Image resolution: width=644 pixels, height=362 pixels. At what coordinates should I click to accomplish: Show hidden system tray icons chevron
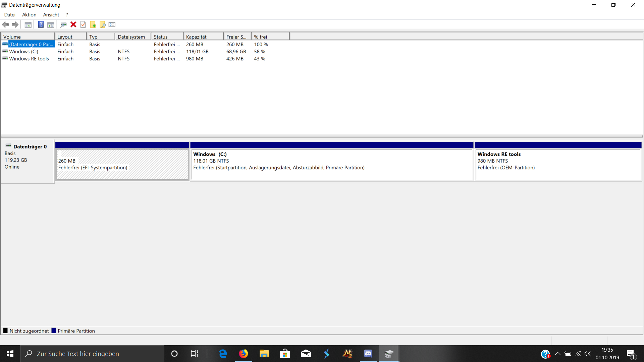(x=558, y=354)
